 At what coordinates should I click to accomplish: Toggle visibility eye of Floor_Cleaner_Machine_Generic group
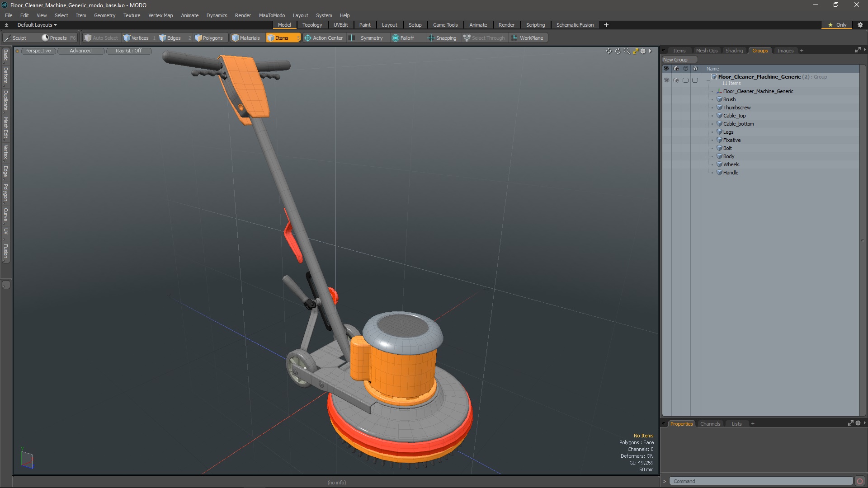[666, 80]
